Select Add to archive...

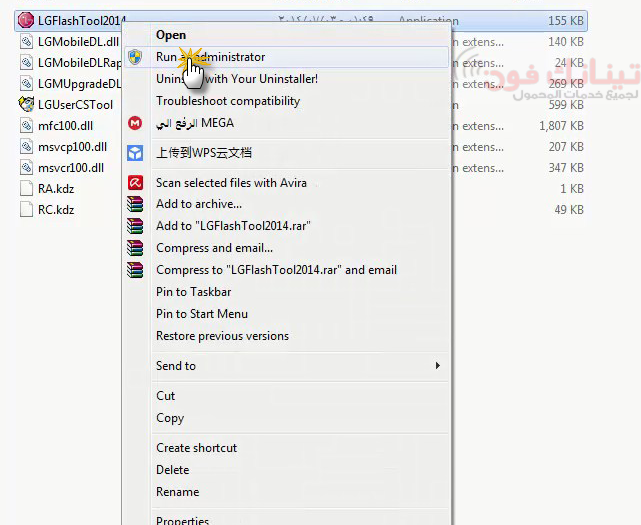click(199, 204)
